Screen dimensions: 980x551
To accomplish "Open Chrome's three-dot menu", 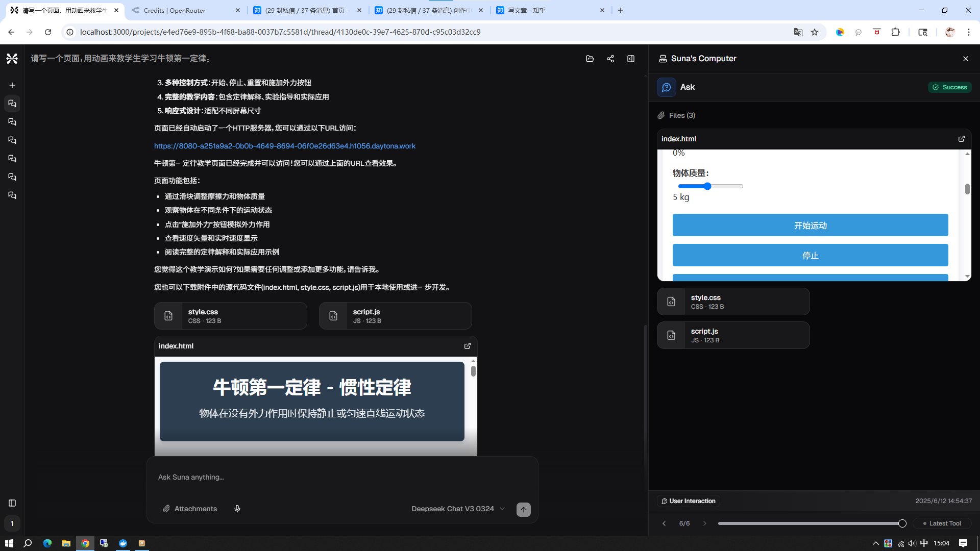I will 969,32.
